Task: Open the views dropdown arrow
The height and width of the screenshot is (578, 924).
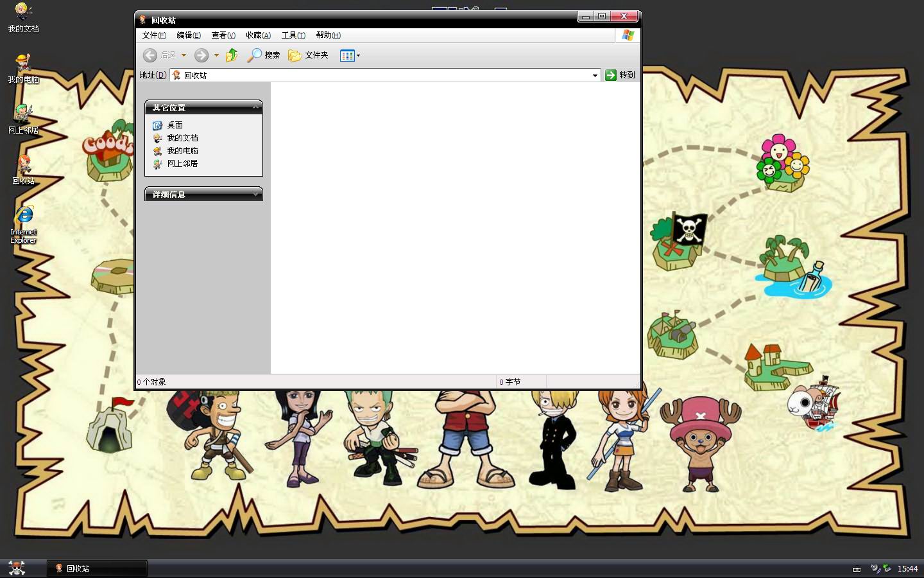Action: pos(358,55)
